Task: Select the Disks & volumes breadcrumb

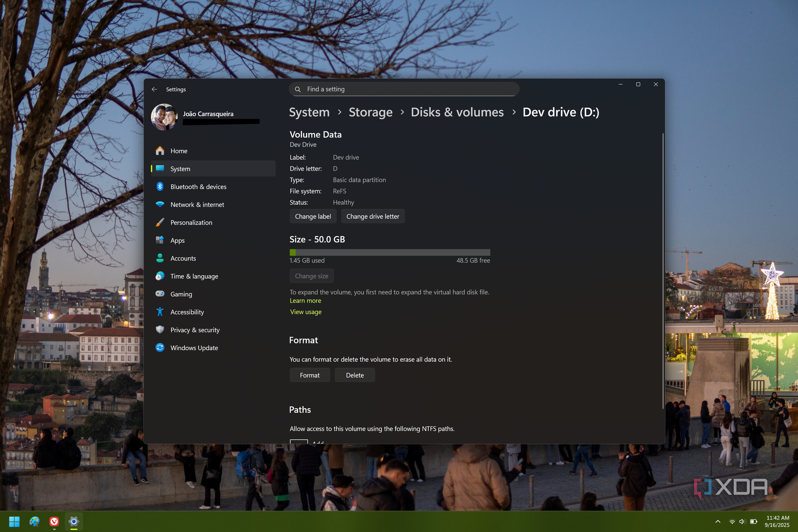Action: (457, 112)
